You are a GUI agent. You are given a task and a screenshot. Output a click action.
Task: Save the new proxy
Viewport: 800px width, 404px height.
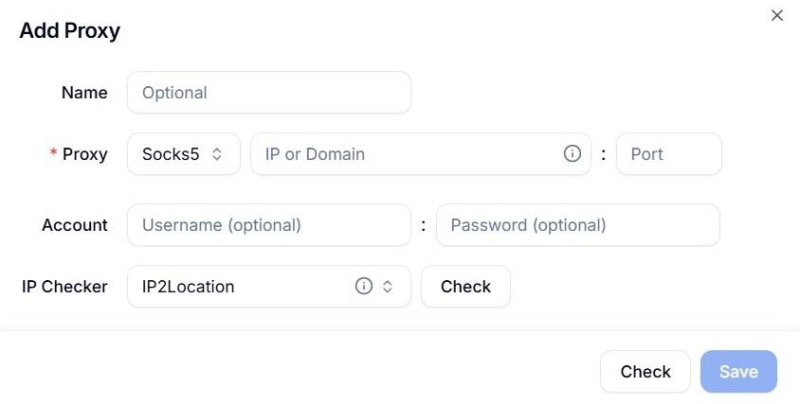[x=738, y=371]
